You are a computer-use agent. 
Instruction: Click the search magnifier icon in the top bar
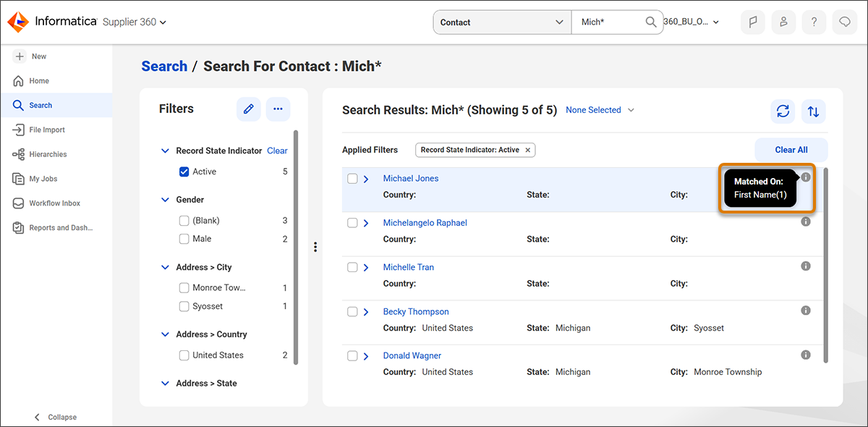(651, 22)
